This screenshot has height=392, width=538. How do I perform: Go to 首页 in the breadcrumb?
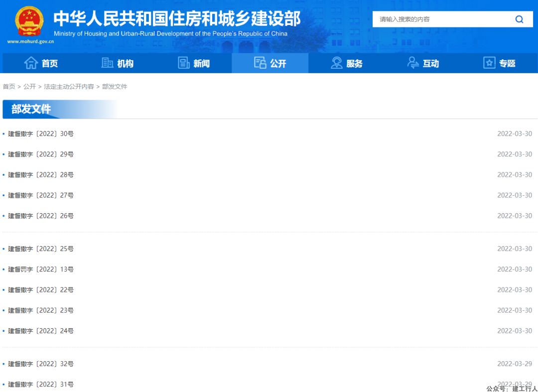point(9,87)
